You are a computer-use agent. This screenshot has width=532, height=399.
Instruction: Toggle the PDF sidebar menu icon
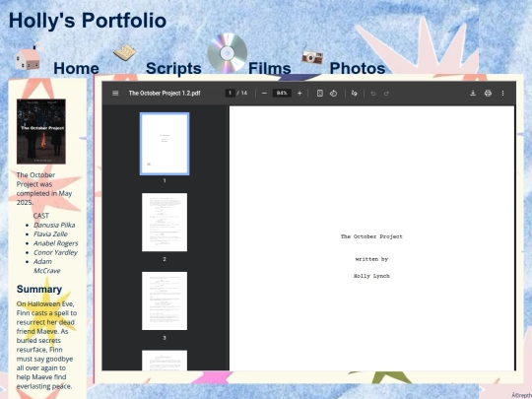tap(115, 93)
